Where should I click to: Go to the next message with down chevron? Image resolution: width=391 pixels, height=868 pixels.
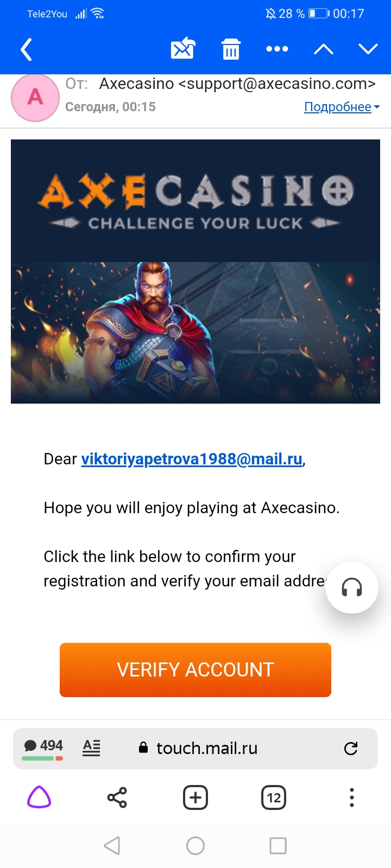pyautogui.click(x=368, y=49)
